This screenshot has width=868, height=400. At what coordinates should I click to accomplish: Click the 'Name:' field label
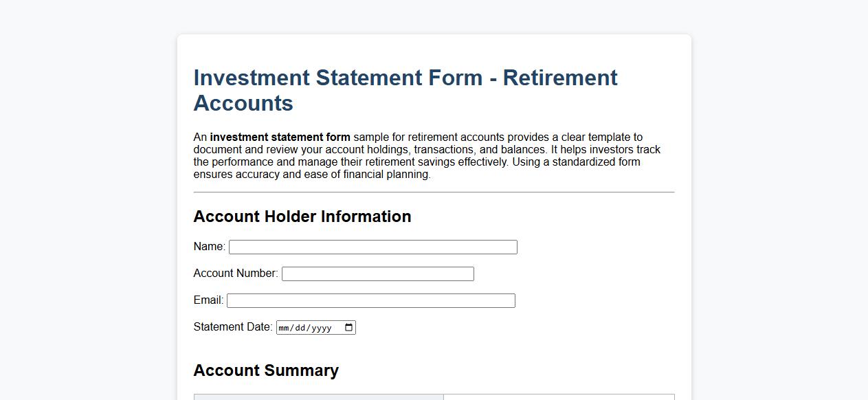tap(208, 246)
